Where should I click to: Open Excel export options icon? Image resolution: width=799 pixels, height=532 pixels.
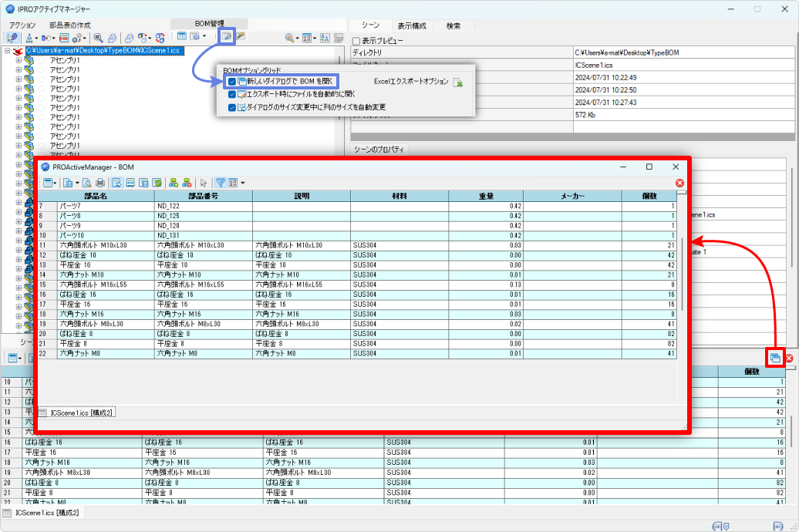pos(457,82)
